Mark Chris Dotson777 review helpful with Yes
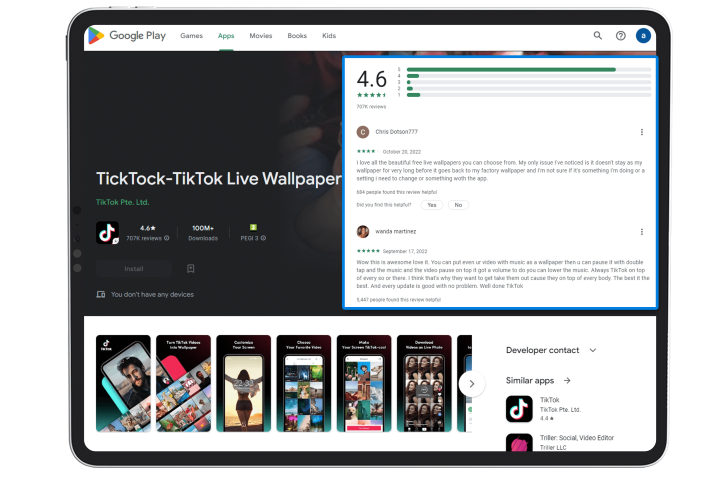Image resolution: width=713 pixels, height=480 pixels. coord(432,205)
